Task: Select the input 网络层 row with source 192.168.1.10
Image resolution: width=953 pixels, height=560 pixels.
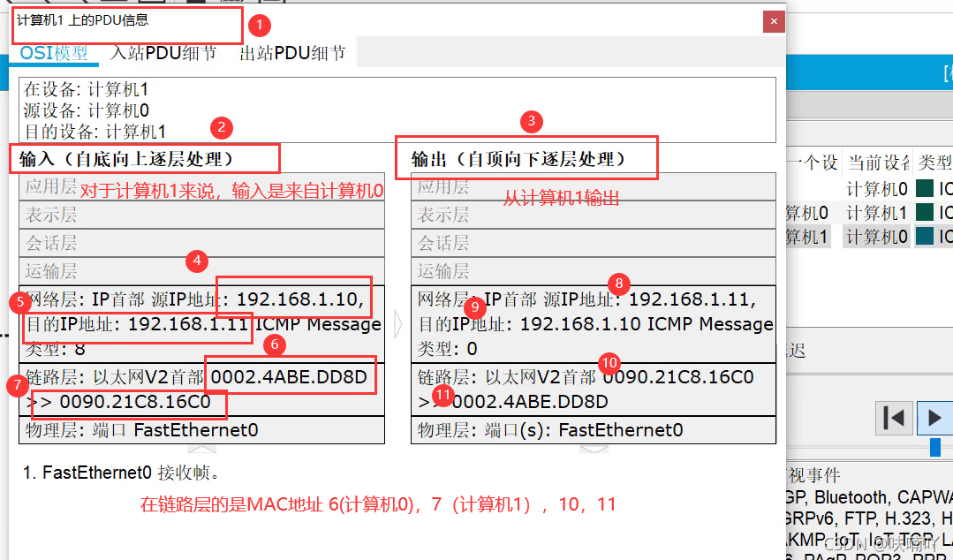Action: (201, 324)
